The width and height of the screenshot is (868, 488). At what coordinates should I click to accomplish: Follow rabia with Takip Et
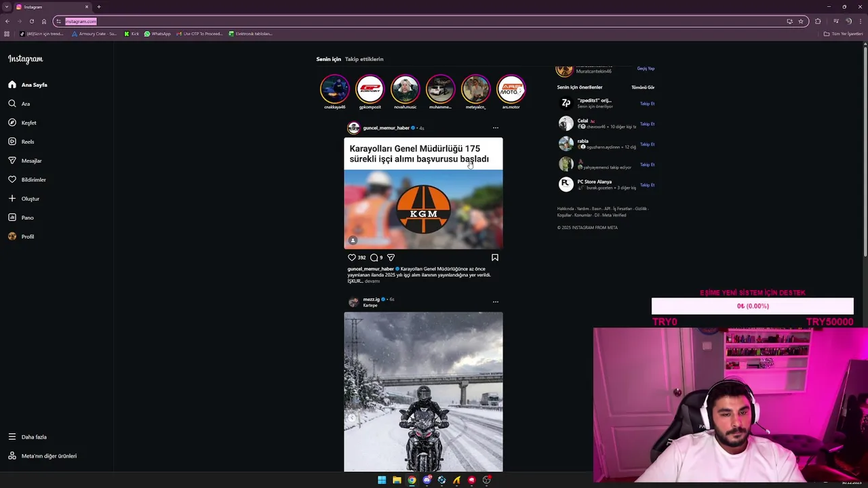pos(647,144)
